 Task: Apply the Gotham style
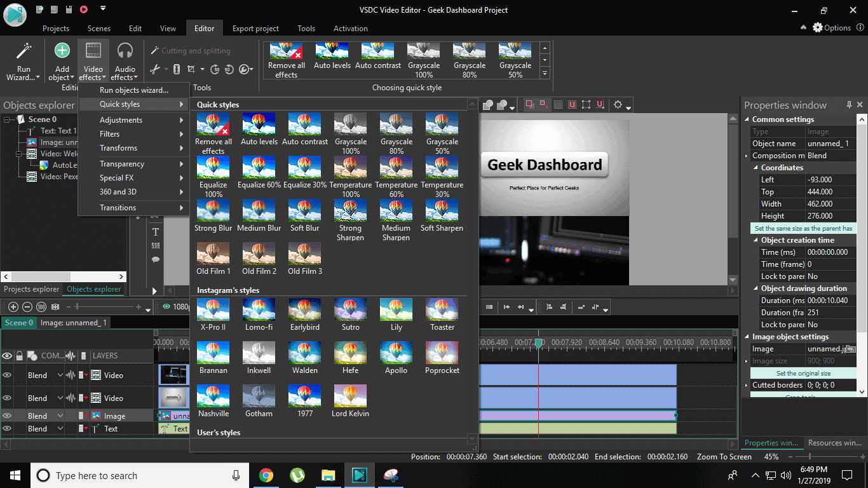tap(259, 402)
